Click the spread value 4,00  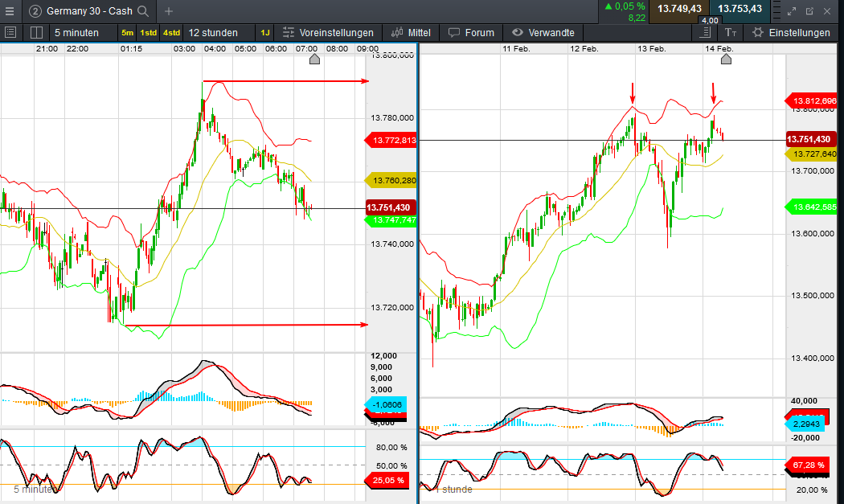pos(710,20)
